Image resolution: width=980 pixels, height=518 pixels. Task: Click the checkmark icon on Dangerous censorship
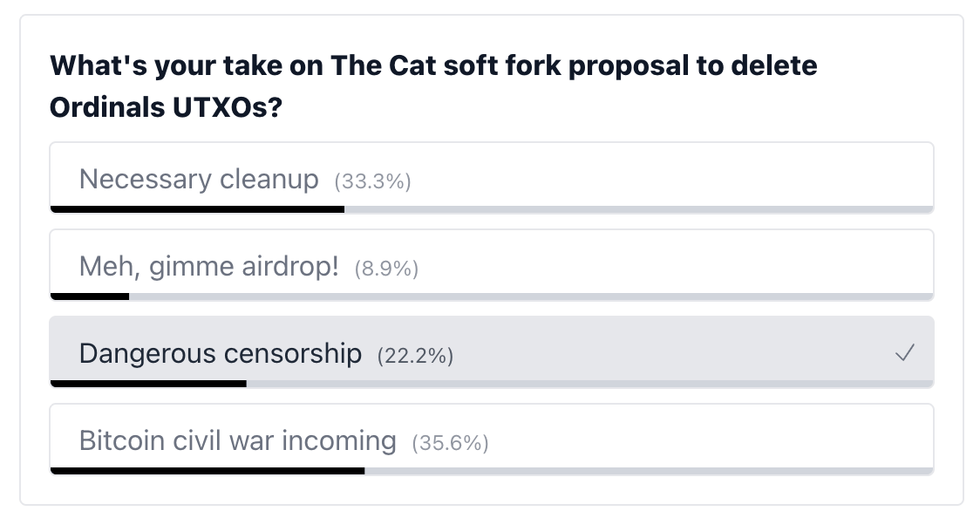point(905,353)
